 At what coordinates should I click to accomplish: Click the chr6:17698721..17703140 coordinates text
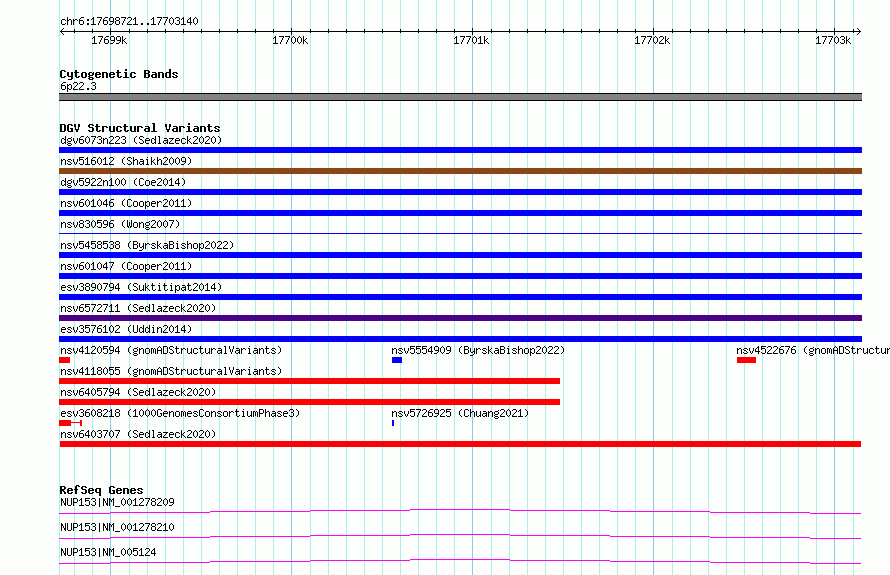129,22
